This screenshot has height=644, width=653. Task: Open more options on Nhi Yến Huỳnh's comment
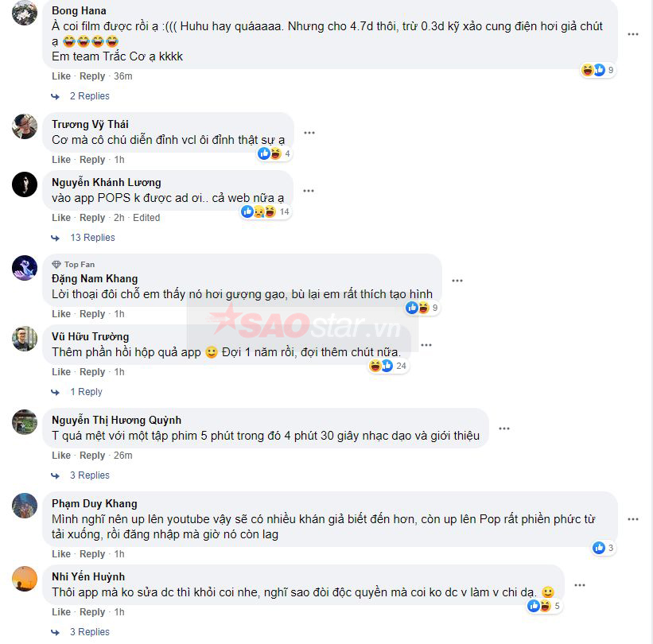click(580, 585)
